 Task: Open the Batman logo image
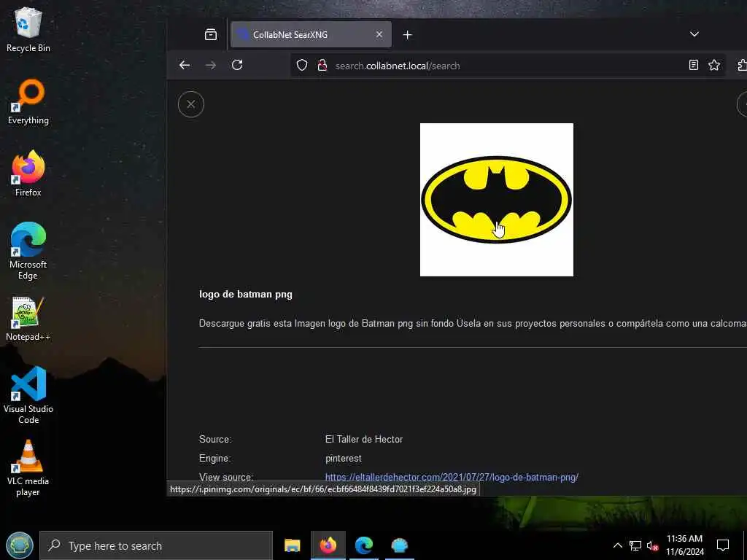tap(496, 200)
